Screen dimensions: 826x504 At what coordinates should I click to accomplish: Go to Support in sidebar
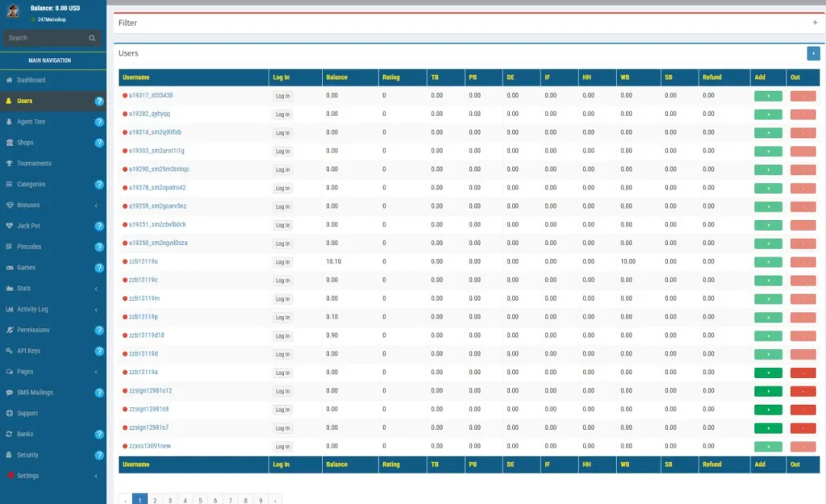tap(53, 414)
